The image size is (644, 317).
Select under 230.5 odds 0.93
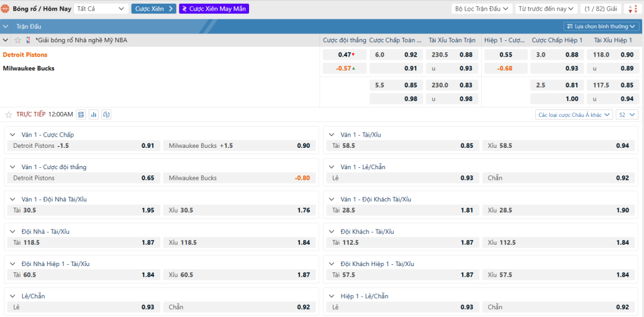tap(452, 69)
